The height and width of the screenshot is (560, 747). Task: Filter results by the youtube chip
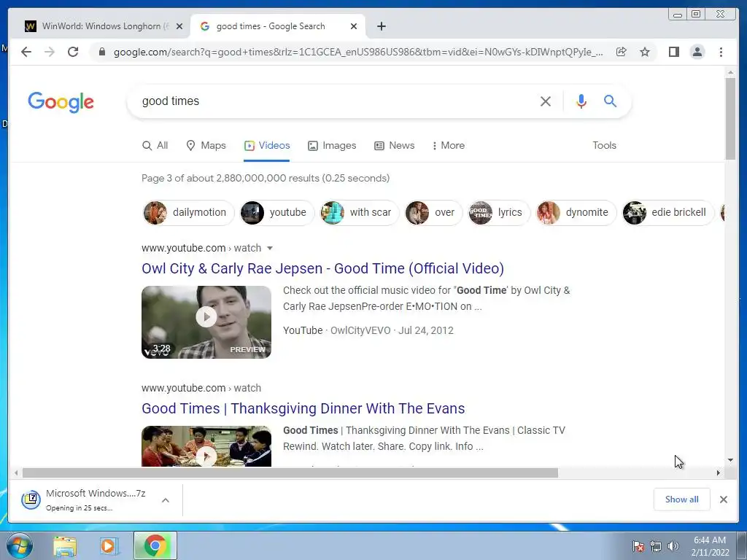coord(276,212)
